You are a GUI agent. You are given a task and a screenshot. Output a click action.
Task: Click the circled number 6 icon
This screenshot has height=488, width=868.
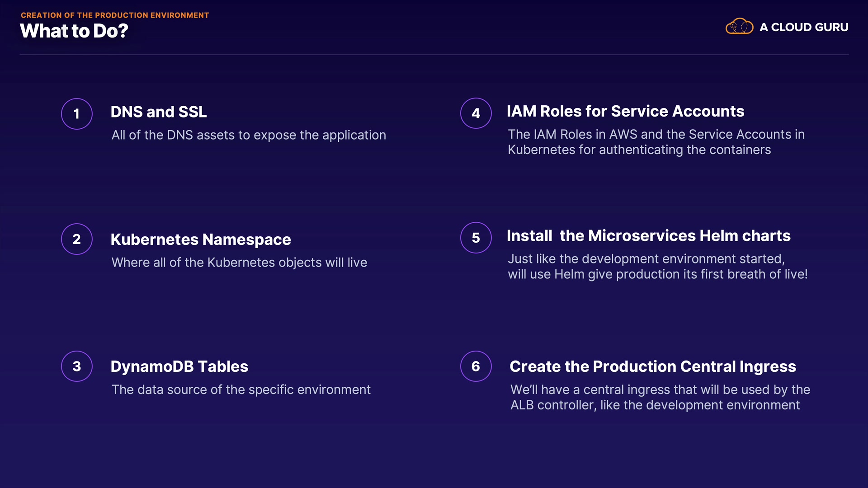point(476,366)
